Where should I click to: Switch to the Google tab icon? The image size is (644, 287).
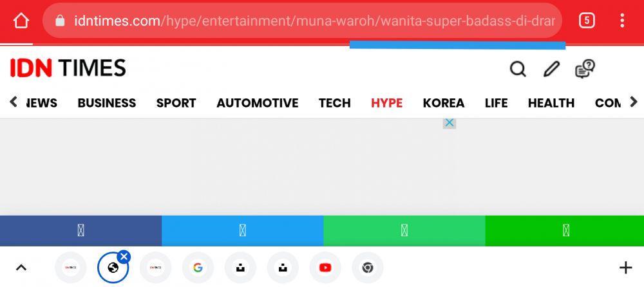(x=198, y=268)
